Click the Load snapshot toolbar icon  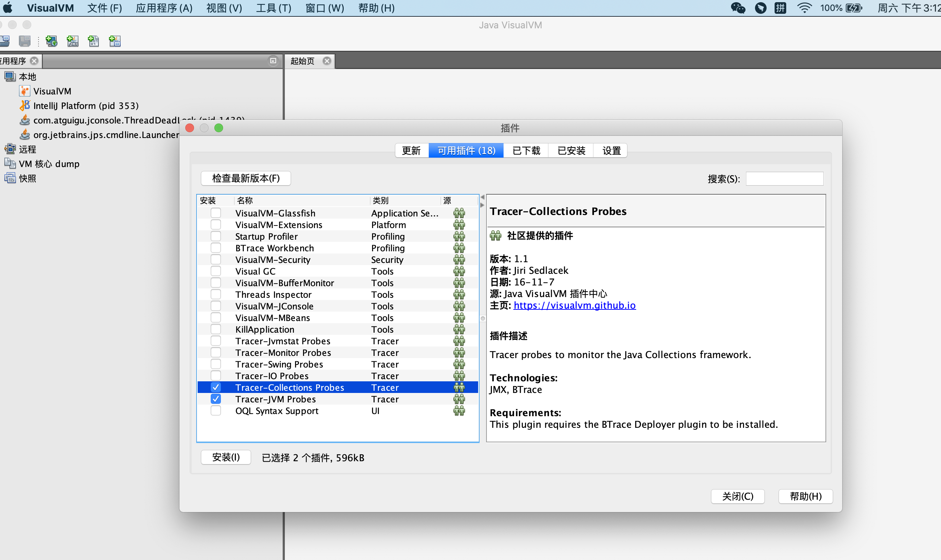4,41
